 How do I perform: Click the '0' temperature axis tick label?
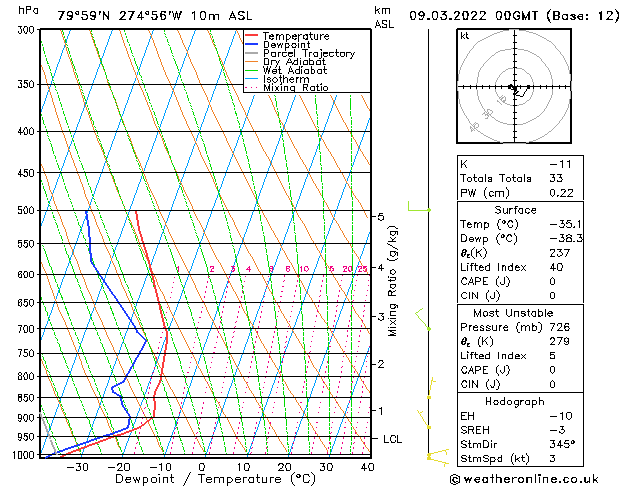[x=202, y=467]
